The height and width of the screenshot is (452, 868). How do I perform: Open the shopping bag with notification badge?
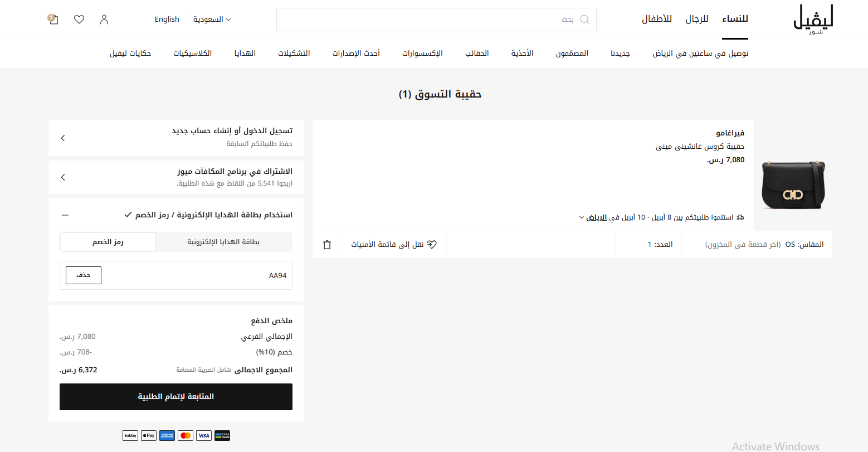pyautogui.click(x=52, y=19)
